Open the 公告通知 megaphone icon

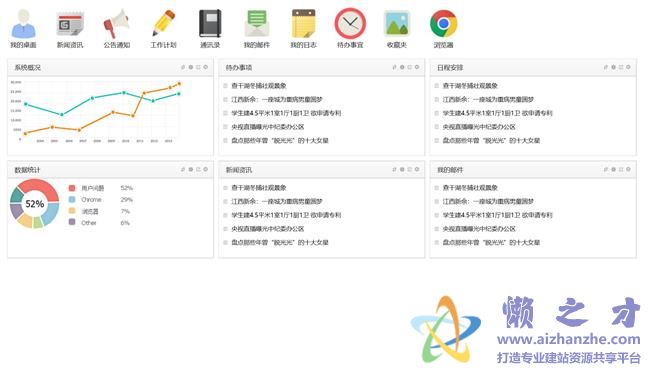coord(116,23)
